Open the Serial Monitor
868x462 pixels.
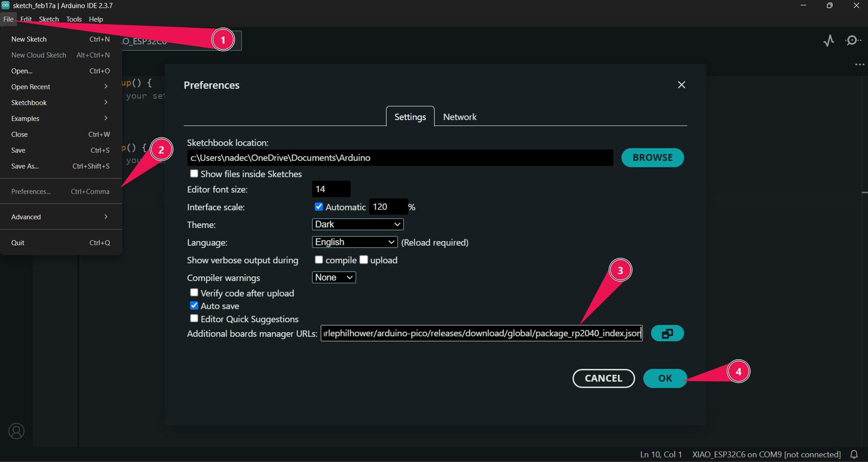(853, 41)
